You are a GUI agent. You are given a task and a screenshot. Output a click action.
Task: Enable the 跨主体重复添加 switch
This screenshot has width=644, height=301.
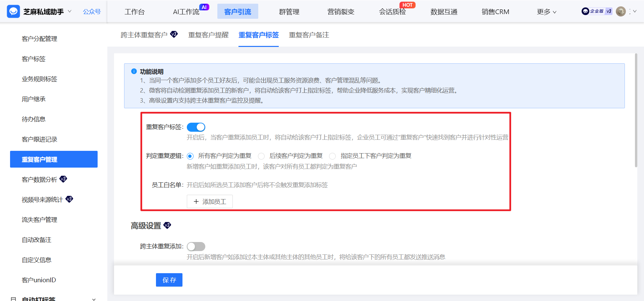click(196, 247)
